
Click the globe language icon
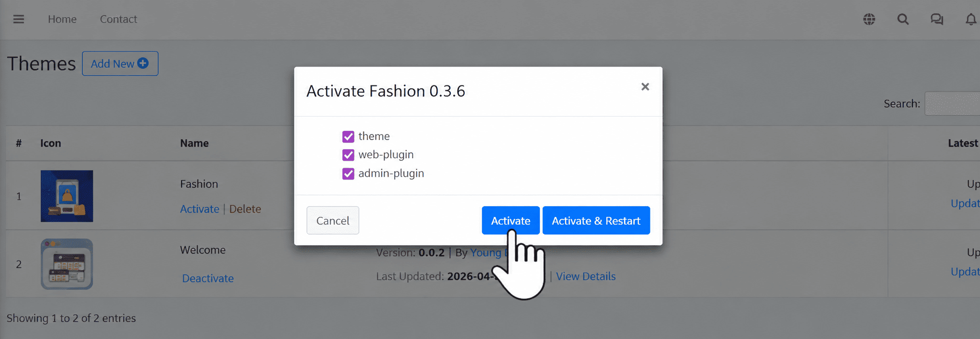(869, 19)
